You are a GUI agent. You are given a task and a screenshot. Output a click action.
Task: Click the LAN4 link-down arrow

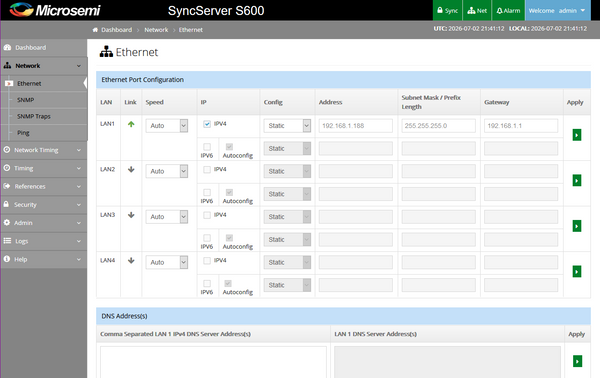coord(131,260)
